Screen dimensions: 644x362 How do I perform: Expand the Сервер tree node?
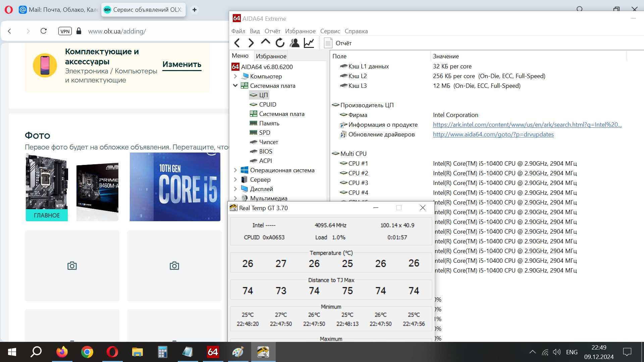235,179
